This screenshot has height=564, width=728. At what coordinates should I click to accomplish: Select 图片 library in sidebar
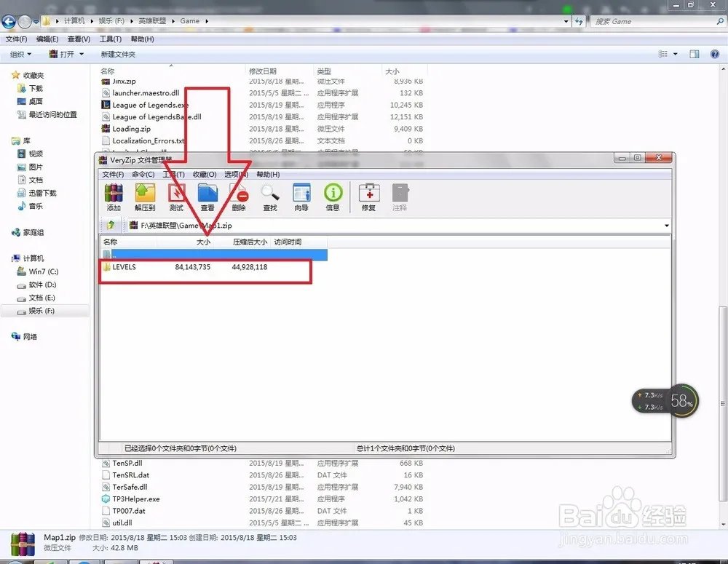(x=30, y=167)
